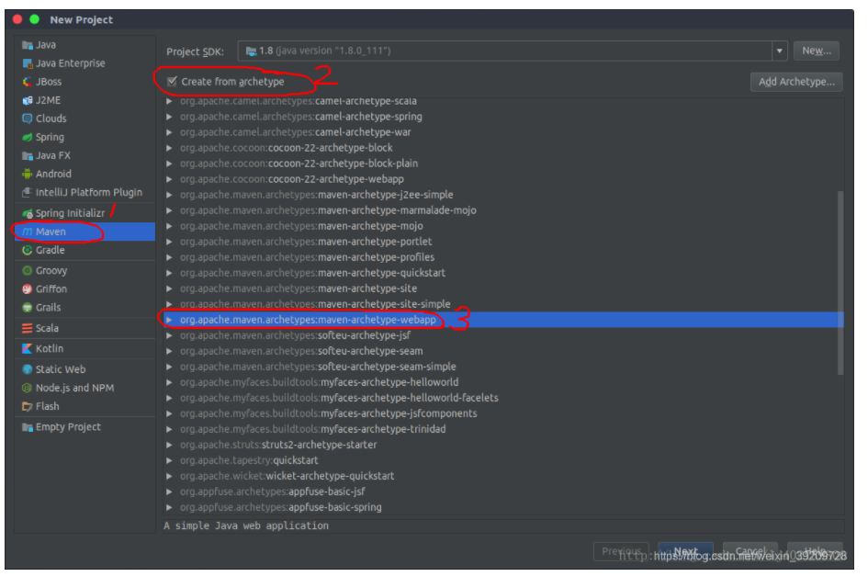Viewport: 868px width, 588px height.
Task: Click the Scala icon
Action: (28, 329)
